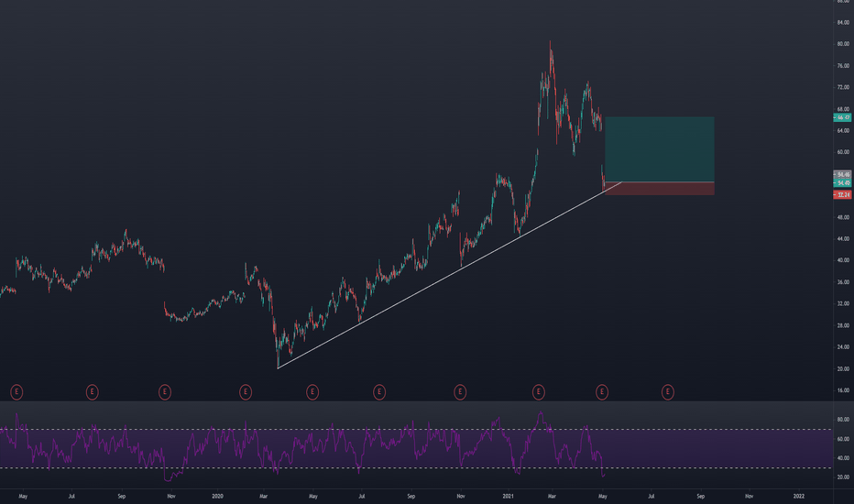854x504 pixels.
Task: Click the grey current price tag on scale
Action: click(842, 175)
